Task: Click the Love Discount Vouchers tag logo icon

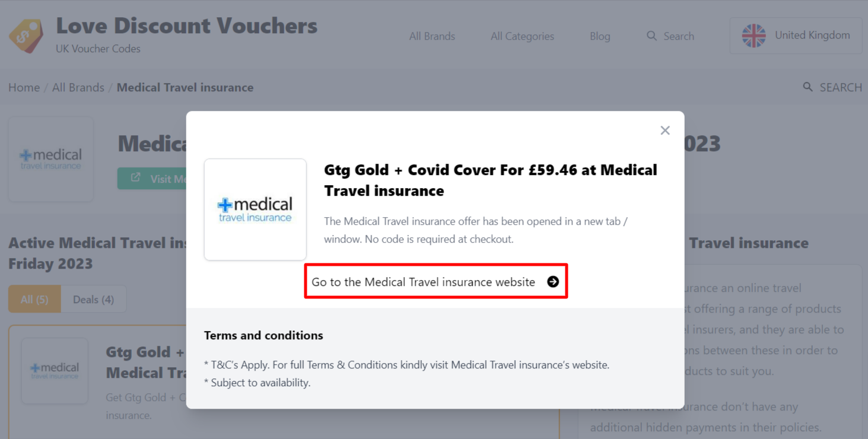Action: (26, 36)
